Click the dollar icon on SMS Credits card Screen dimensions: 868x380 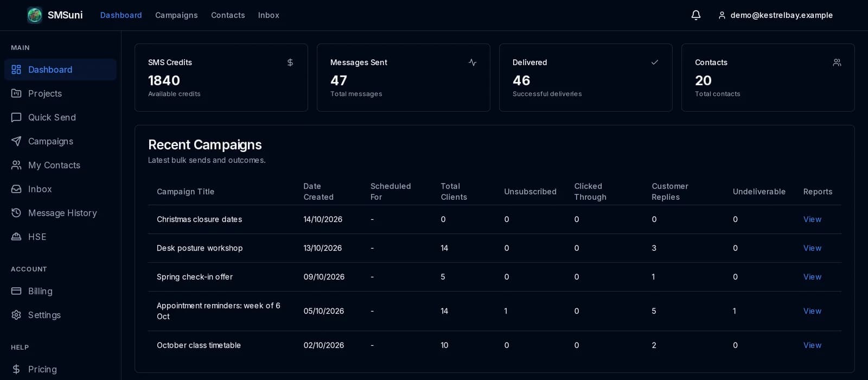[x=290, y=62]
